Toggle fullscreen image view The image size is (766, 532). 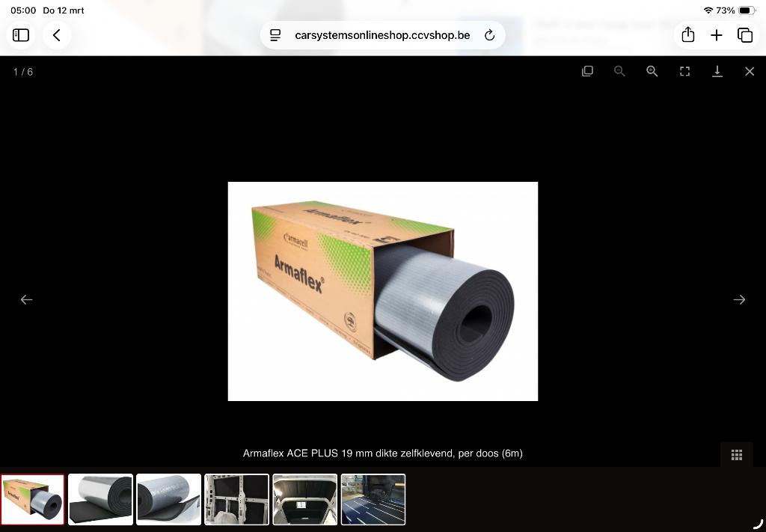coord(684,71)
